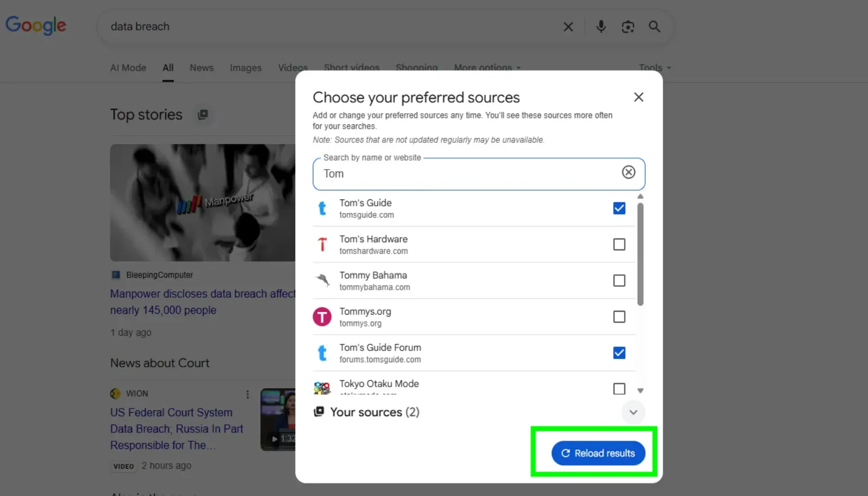Click the Reload results button
The width and height of the screenshot is (868, 496).
coord(598,453)
